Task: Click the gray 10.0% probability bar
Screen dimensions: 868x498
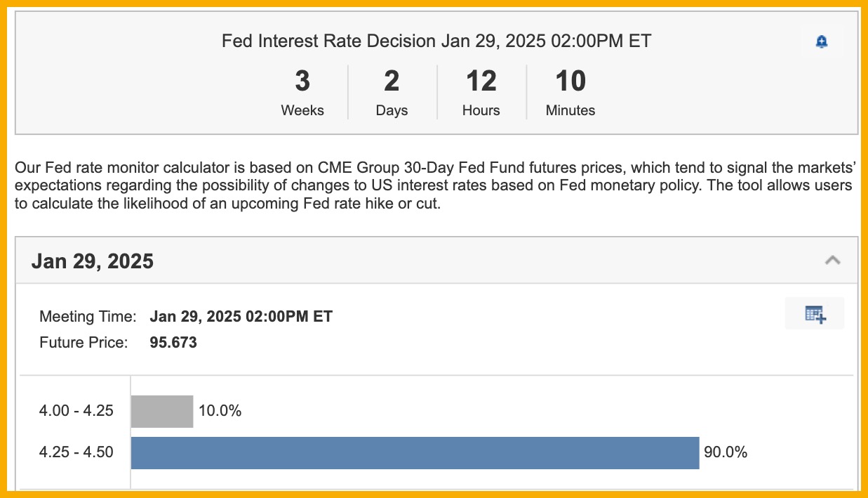Action: (161, 411)
